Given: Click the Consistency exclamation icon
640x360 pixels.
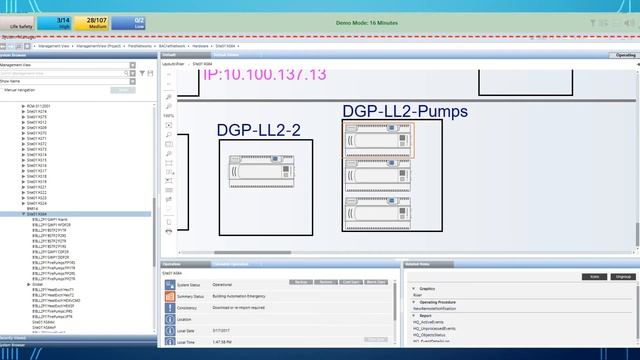Looking at the screenshot, I should tap(170, 308).
